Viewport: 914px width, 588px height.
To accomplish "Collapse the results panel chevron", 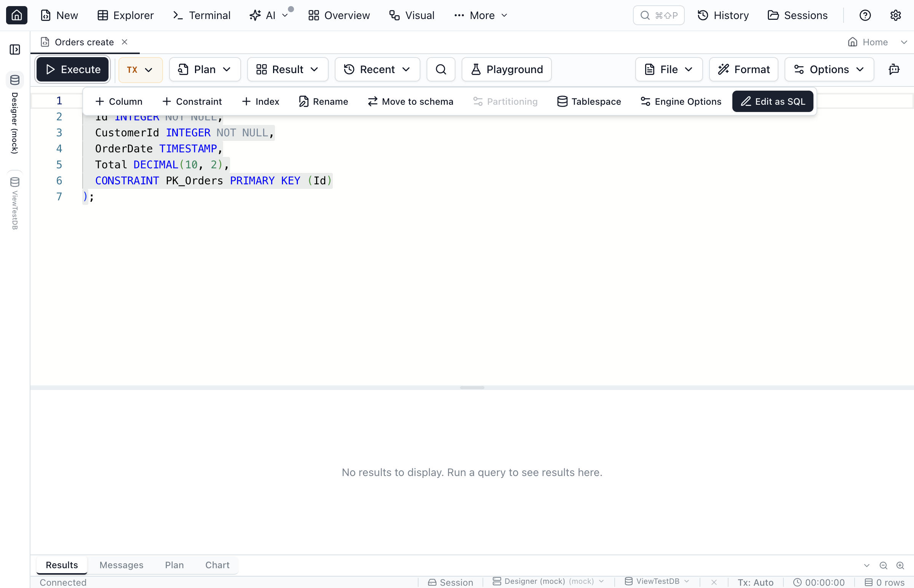I will [867, 566].
